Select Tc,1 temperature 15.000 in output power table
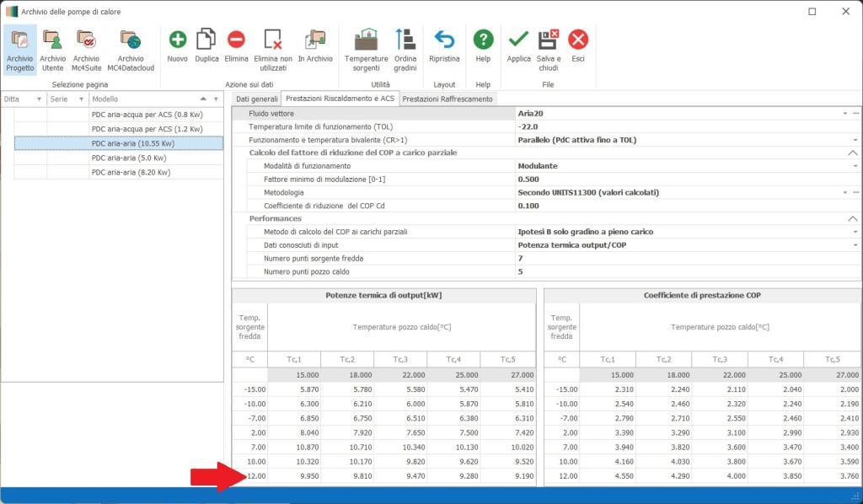The width and height of the screenshot is (863, 504). 294,375
